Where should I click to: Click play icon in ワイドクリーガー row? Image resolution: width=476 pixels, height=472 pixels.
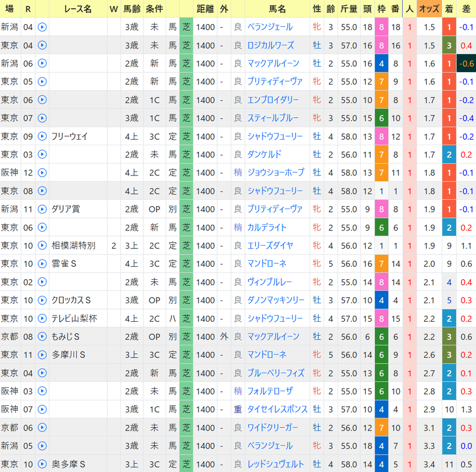(42, 428)
